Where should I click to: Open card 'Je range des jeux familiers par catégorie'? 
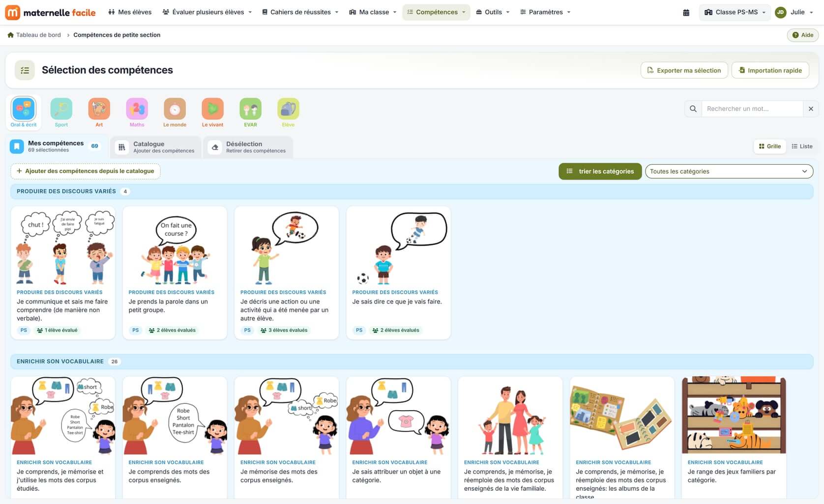coord(734,437)
